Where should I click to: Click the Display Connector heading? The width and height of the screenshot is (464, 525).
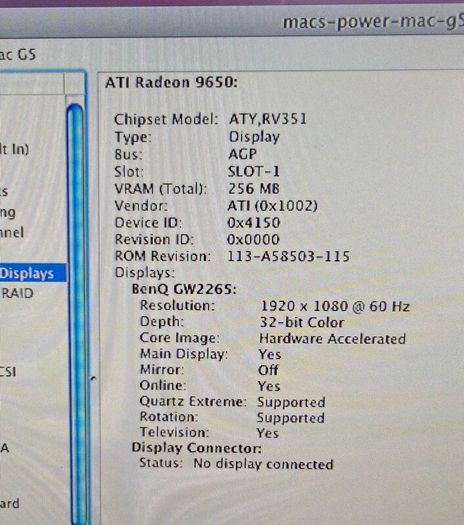[x=197, y=448]
